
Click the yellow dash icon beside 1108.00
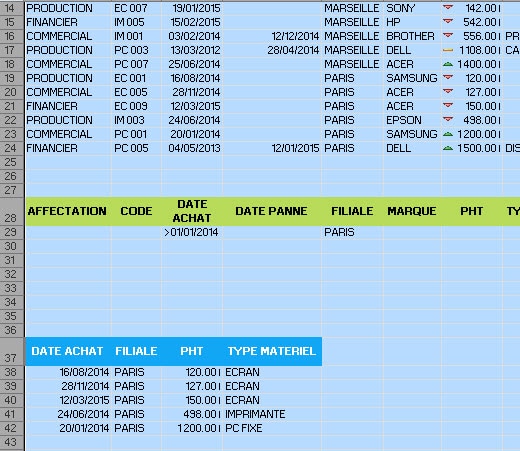(448, 50)
